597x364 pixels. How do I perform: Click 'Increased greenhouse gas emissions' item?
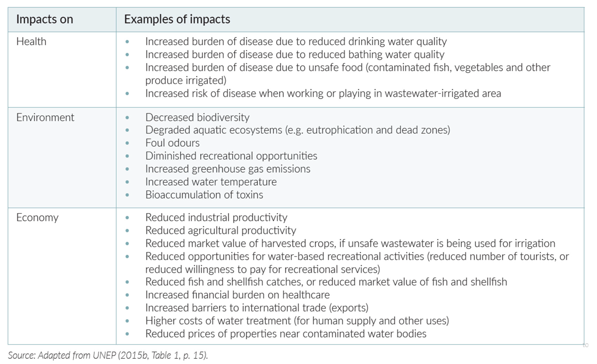coord(228,169)
